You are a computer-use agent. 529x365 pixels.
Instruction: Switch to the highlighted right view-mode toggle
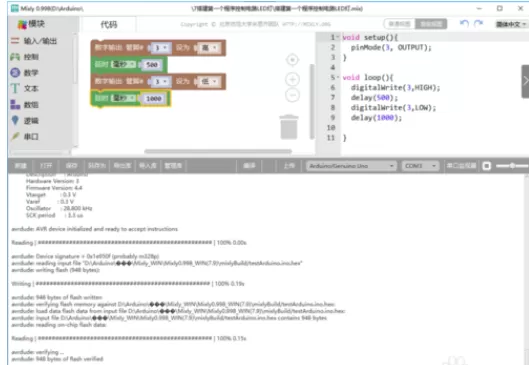[431, 24]
